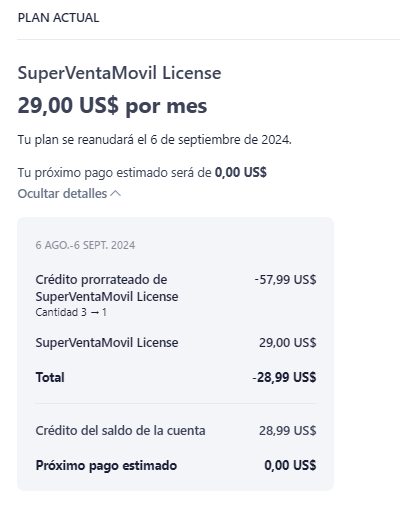The image size is (400, 513).
Task: Click the final 0,00 US$ estimated payment
Action: tap(290, 465)
